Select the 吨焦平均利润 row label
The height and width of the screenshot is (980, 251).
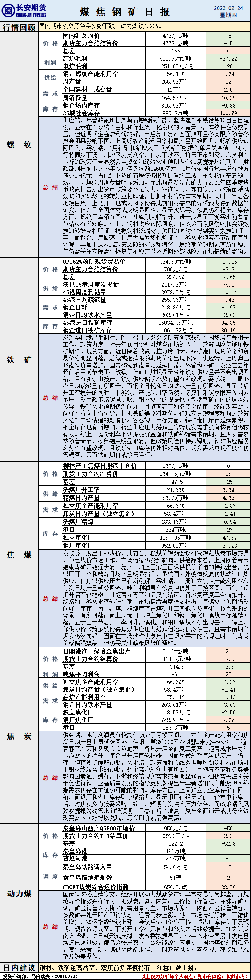[x=81, y=674]
